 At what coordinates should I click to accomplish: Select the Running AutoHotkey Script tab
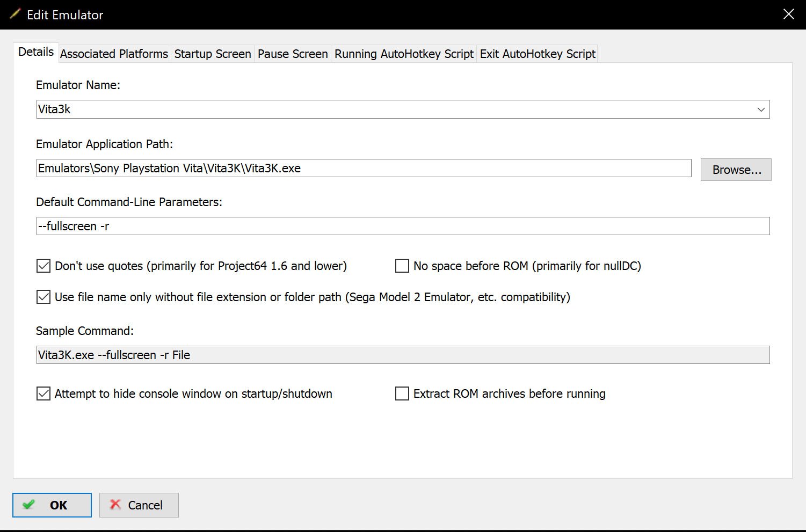point(404,54)
